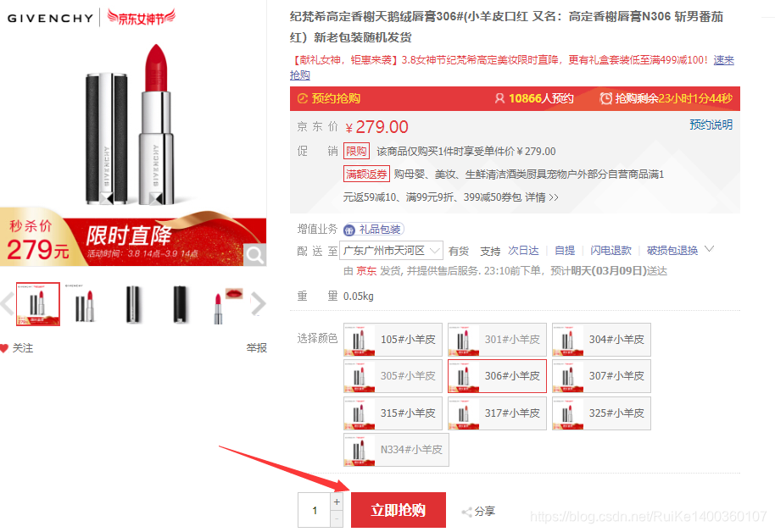The width and height of the screenshot is (775, 532).
Task: Click the 礼品包装 gift wrap icon
Action: tap(349, 230)
